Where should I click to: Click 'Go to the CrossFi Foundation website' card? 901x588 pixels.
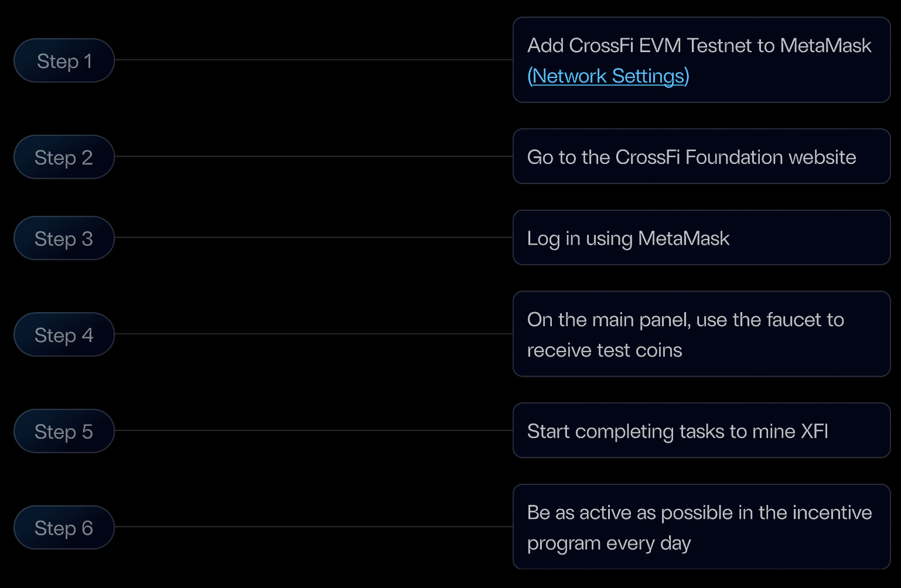(702, 156)
